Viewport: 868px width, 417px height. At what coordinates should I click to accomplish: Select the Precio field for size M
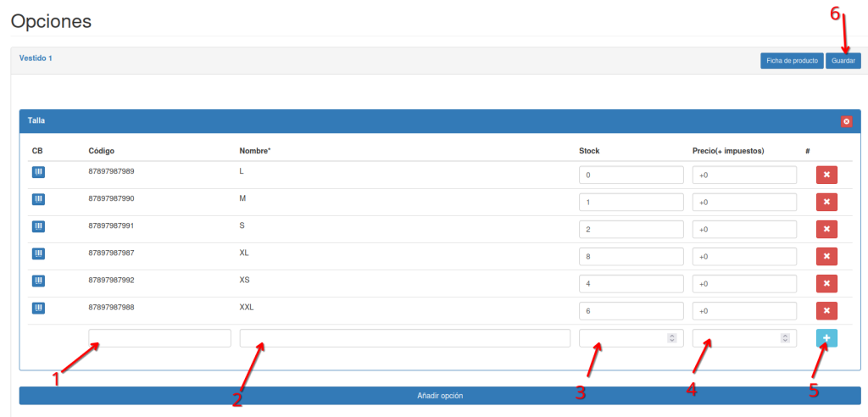point(744,203)
